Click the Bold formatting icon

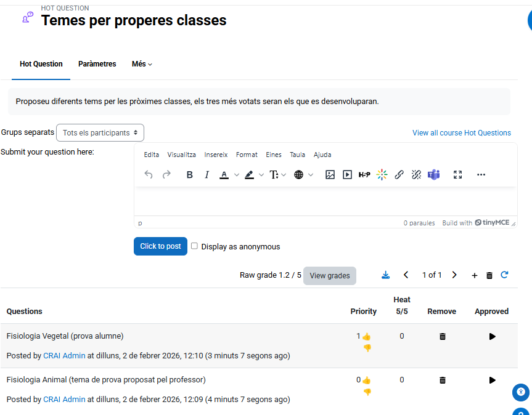tap(190, 175)
